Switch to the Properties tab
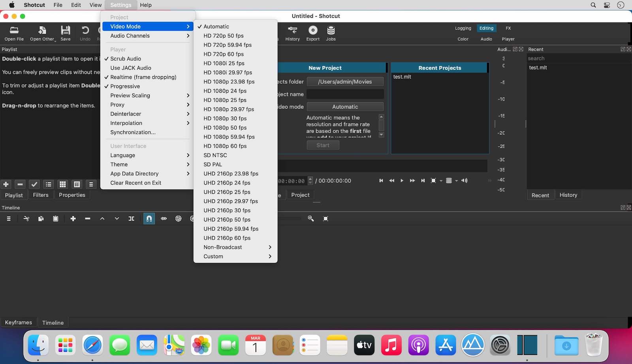 (x=72, y=195)
